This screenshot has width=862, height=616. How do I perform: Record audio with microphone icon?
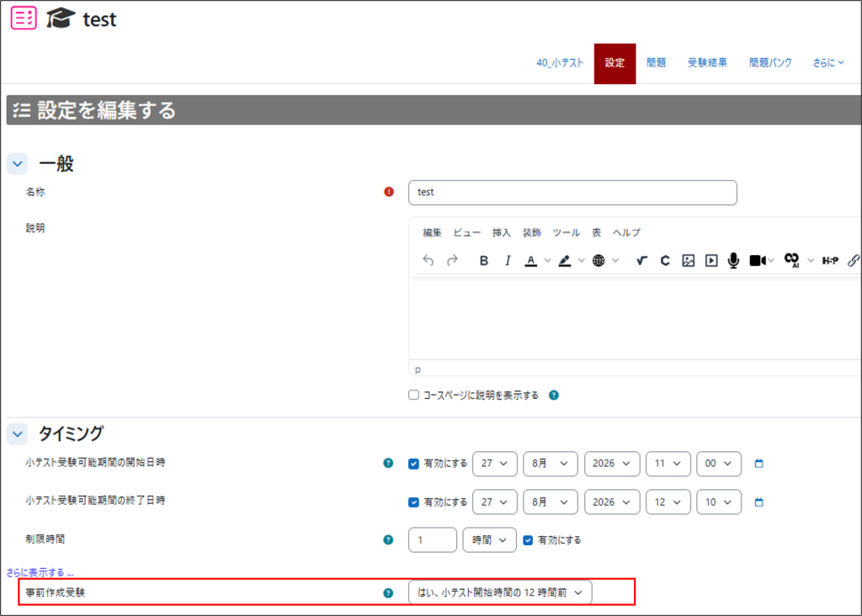tap(733, 261)
